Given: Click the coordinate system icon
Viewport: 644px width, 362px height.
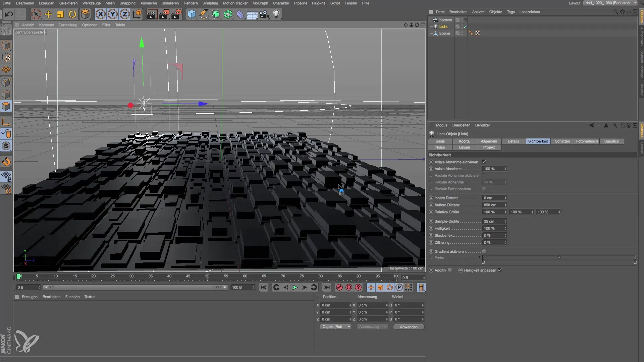Looking at the screenshot, I should [137, 14].
